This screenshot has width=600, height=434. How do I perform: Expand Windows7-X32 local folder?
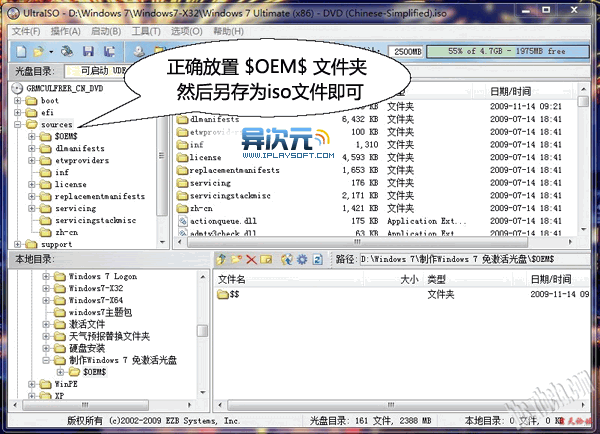(x=46, y=288)
